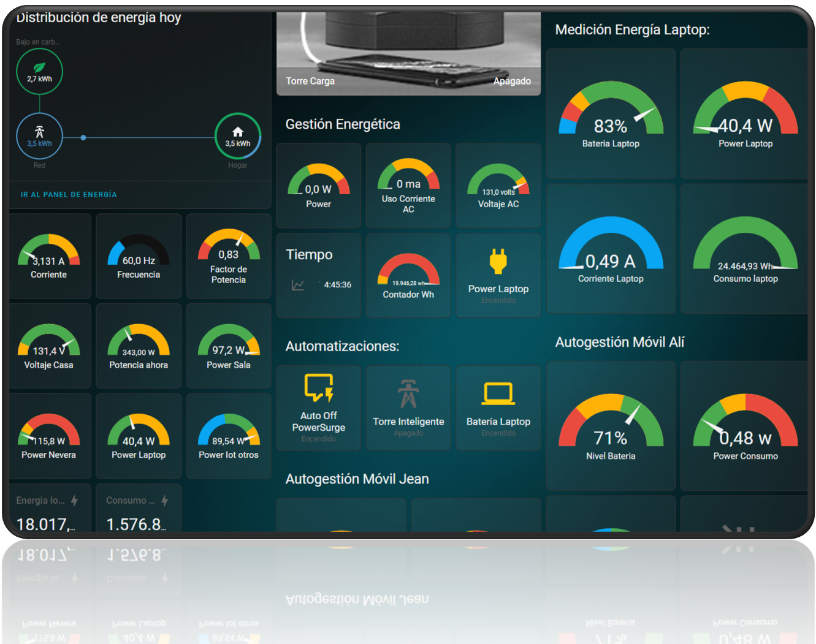The image size is (816, 644).
Task: Select the Hogar home 3,5 kWh circle
Action: click(238, 136)
